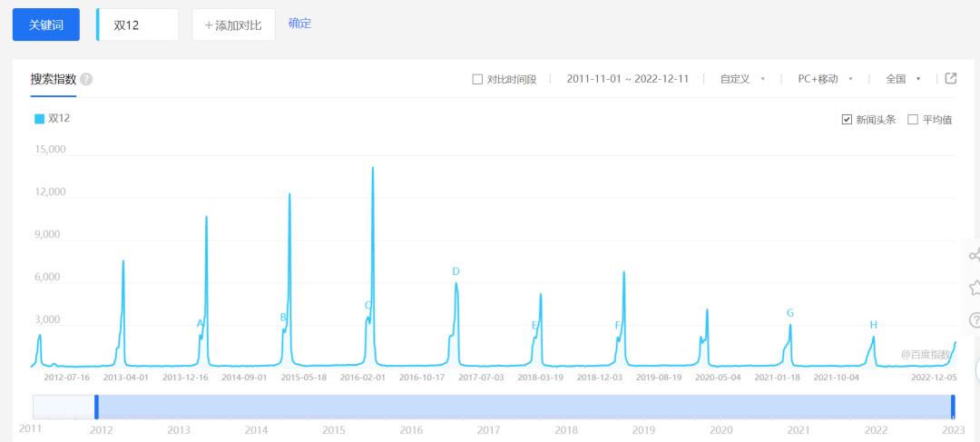The width and height of the screenshot is (980, 442).
Task: Uncheck the 新闻头条 checkbox
Action: (x=847, y=120)
